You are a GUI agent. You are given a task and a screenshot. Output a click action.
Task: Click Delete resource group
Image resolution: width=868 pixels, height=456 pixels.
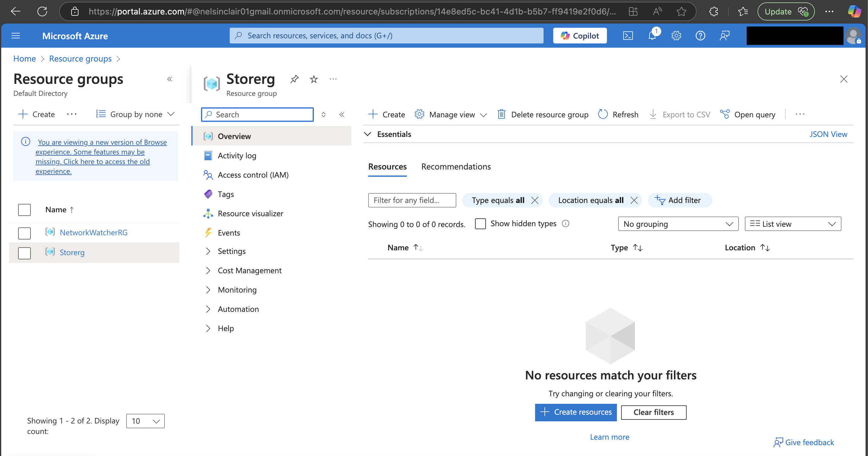pyautogui.click(x=543, y=115)
